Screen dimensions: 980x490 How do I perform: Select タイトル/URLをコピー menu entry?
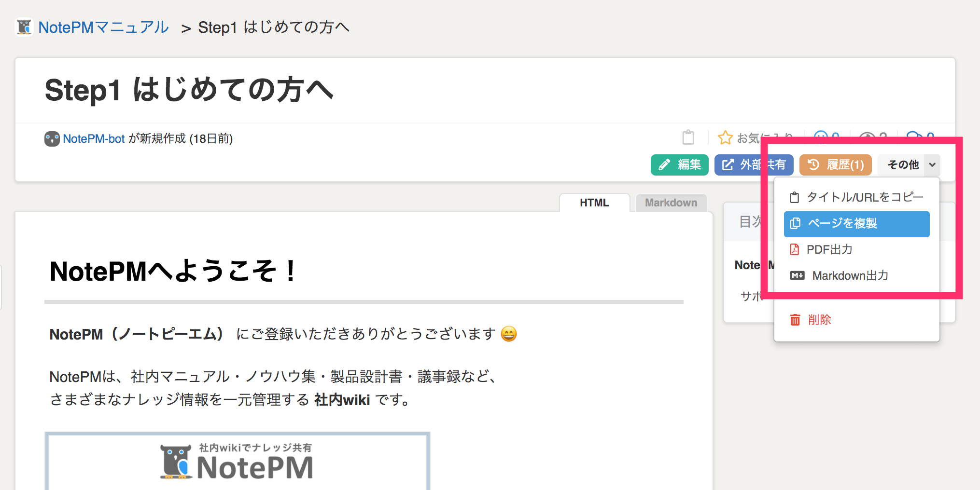point(865,196)
